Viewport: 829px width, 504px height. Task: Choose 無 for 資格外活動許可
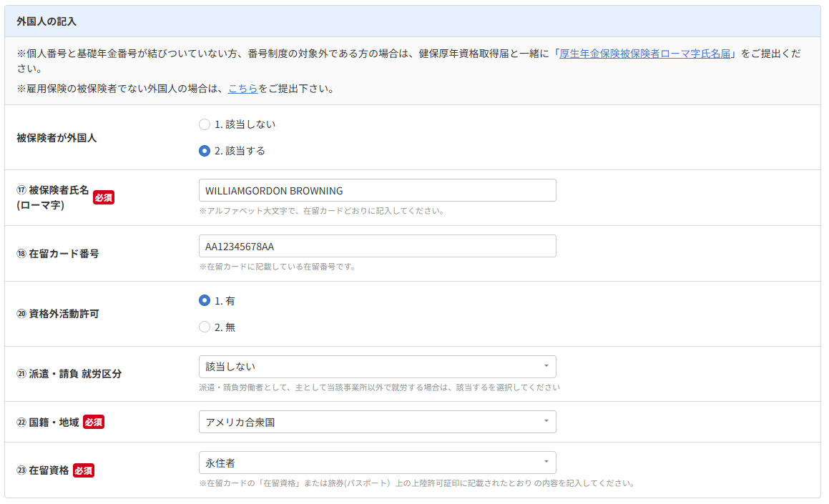pos(205,327)
